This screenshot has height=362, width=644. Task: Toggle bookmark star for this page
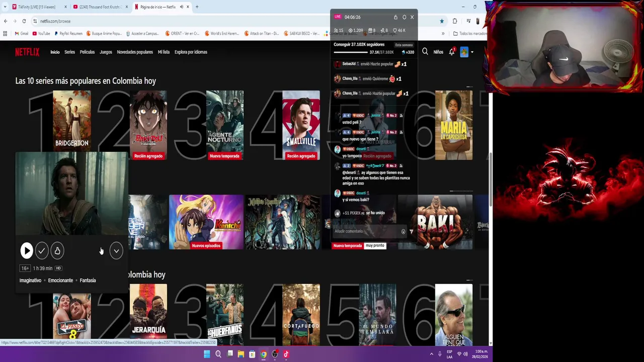[442, 21]
